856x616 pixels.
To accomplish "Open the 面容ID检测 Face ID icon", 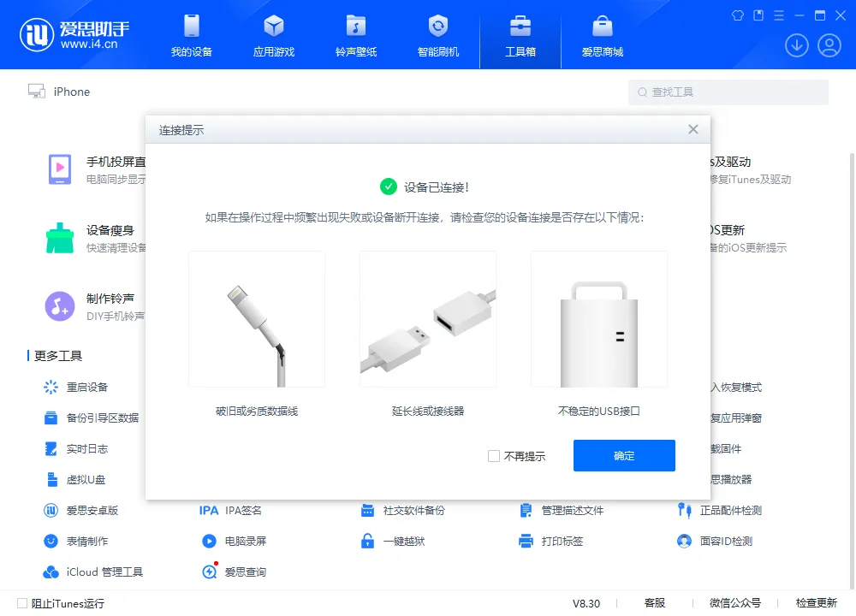I will pyautogui.click(x=684, y=542).
